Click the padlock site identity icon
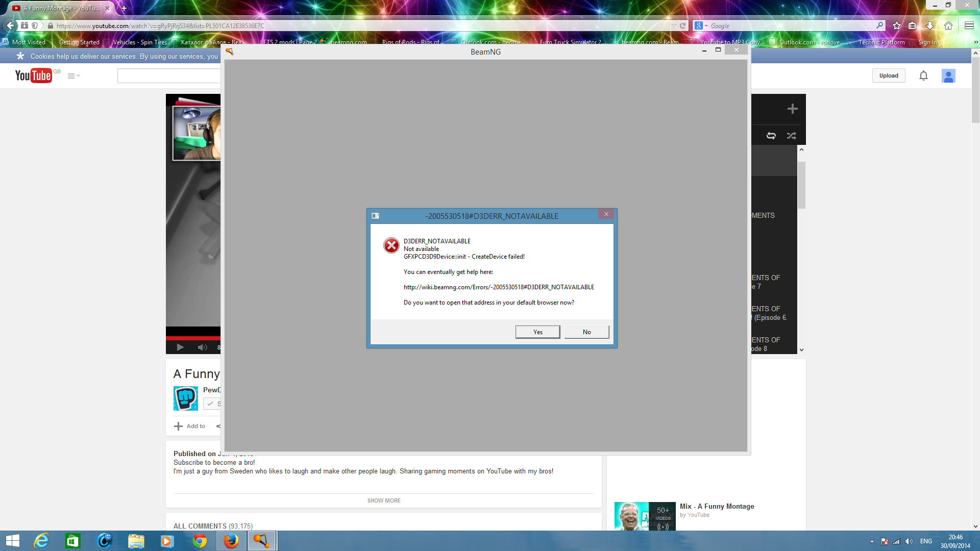The height and width of the screenshot is (551, 980). (x=50, y=26)
